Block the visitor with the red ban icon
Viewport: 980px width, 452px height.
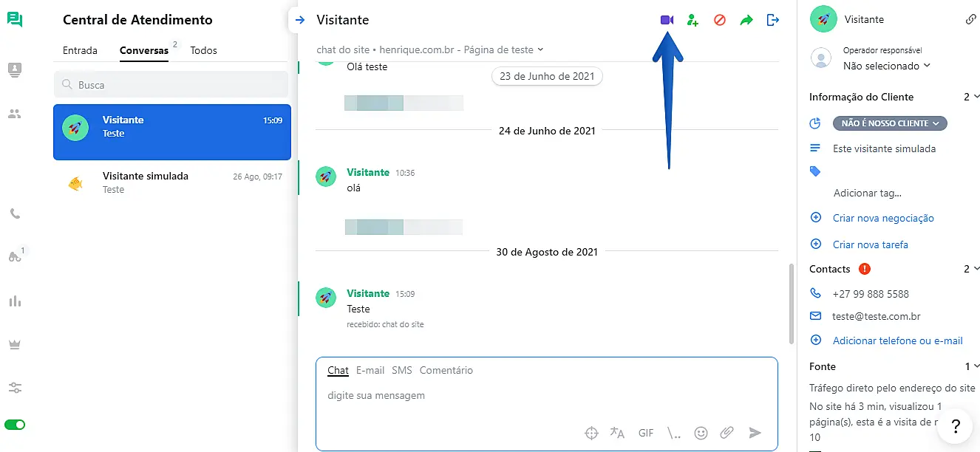coord(719,20)
